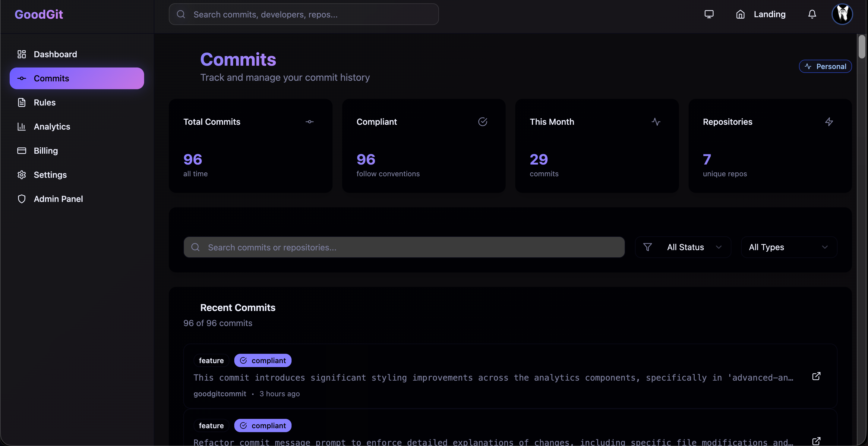Click the This Month activity icon
This screenshot has height=446, width=868.
pyautogui.click(x=656, y=122)
